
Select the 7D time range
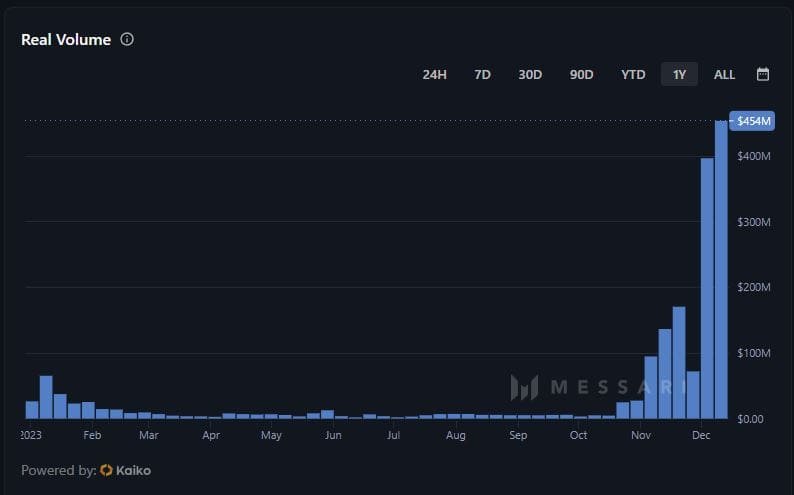(x=482, y=74)
